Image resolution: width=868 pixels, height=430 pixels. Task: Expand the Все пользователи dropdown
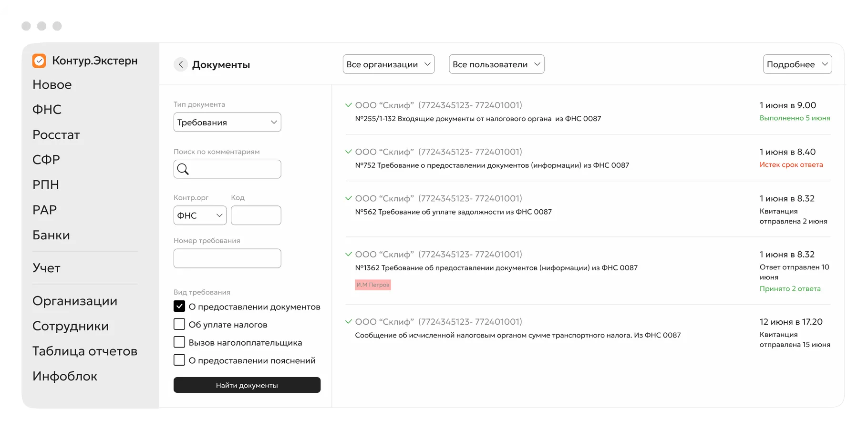tap(496, 64)
